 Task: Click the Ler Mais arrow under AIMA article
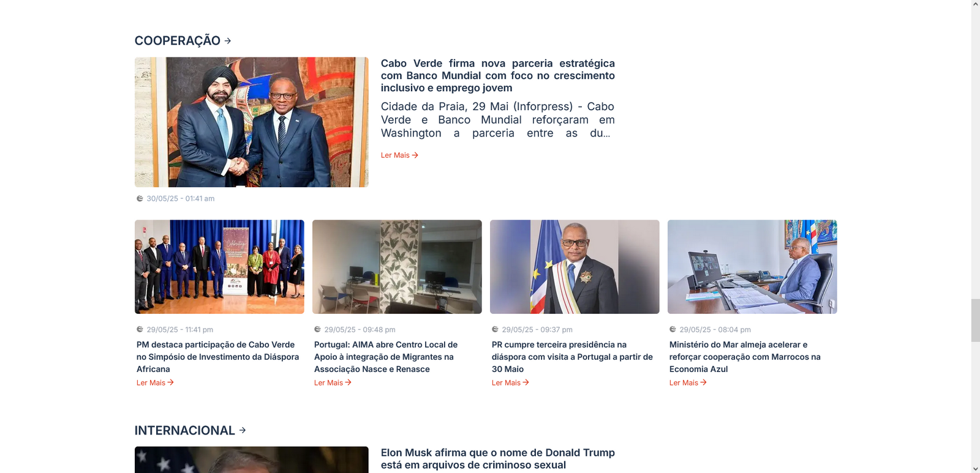(x=349, y=382)
